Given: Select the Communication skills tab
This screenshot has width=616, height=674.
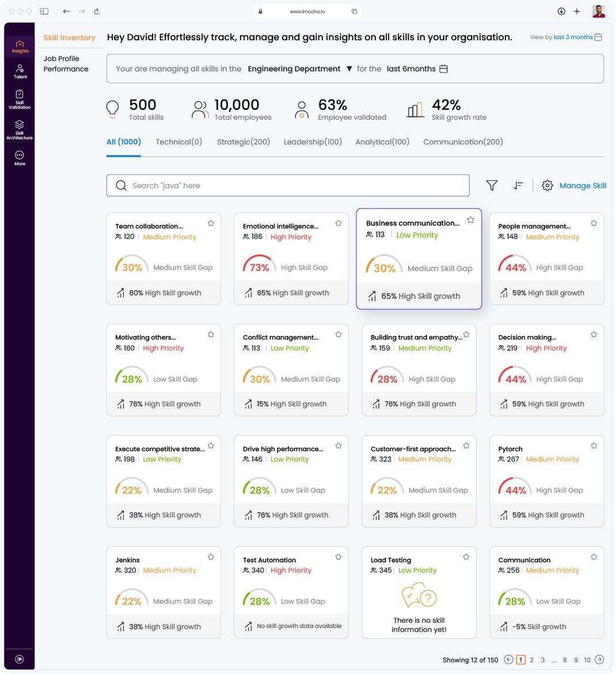Looking at the screenshot, I should point(463,142).
